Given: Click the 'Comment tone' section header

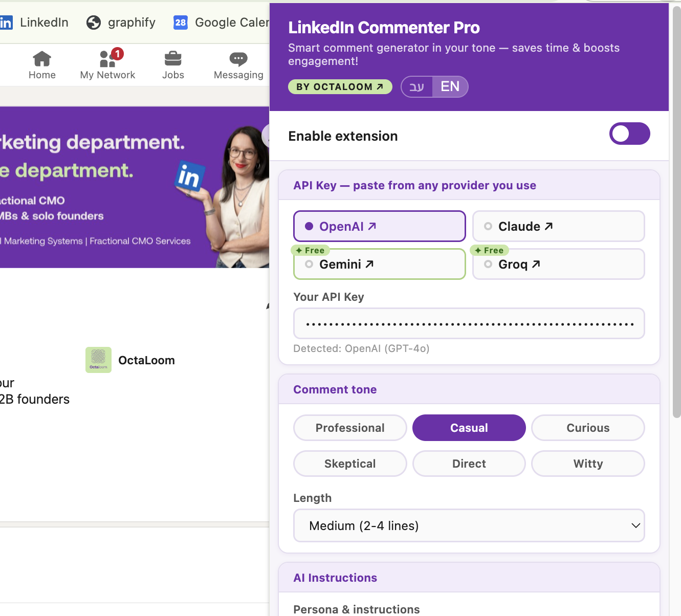Looking at the screenshot, I should click(x=335, y=389).
